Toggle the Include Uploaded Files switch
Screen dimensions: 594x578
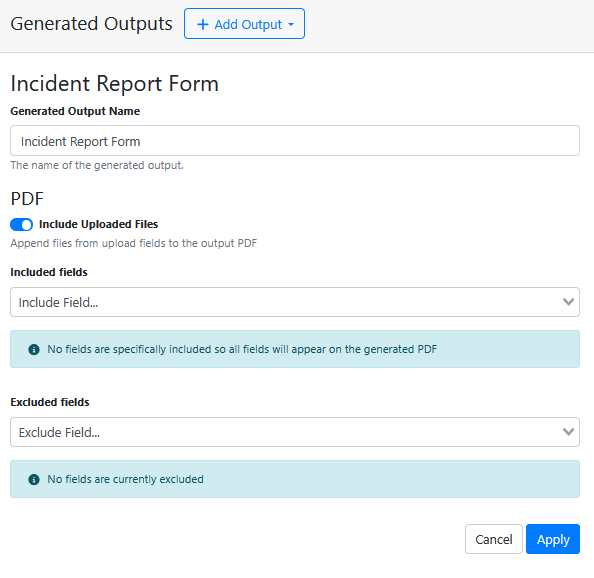click(x=22, y=224)
